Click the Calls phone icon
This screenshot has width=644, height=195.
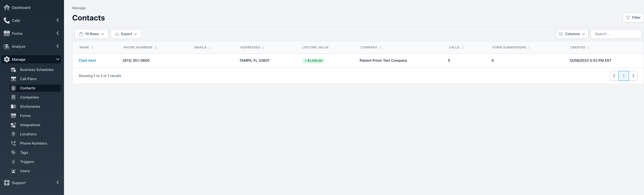tap(7, 20)
